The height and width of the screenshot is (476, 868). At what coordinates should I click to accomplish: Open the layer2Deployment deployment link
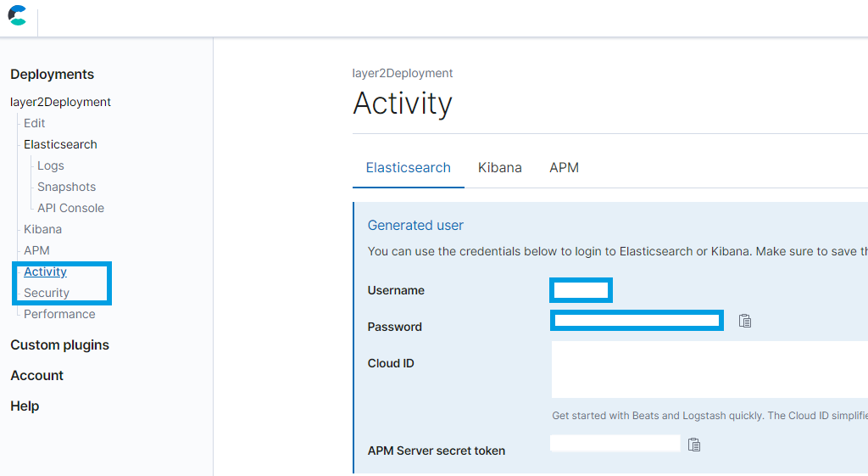point(60,102)
